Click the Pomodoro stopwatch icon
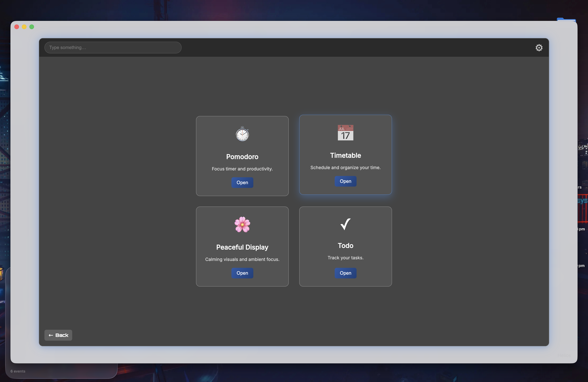Viewport: 588px width, 382px height. 242,134
